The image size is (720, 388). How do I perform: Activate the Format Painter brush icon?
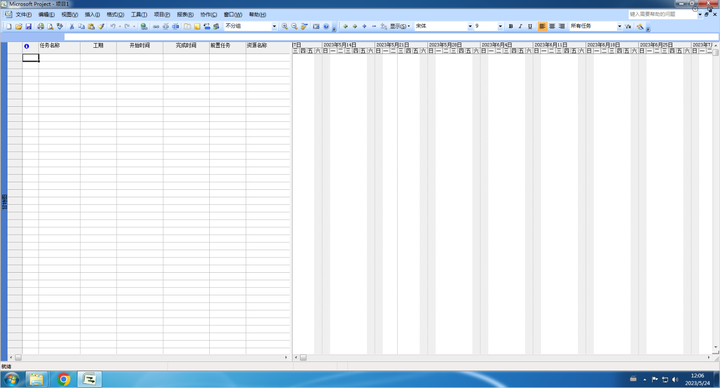pos(101,27)
